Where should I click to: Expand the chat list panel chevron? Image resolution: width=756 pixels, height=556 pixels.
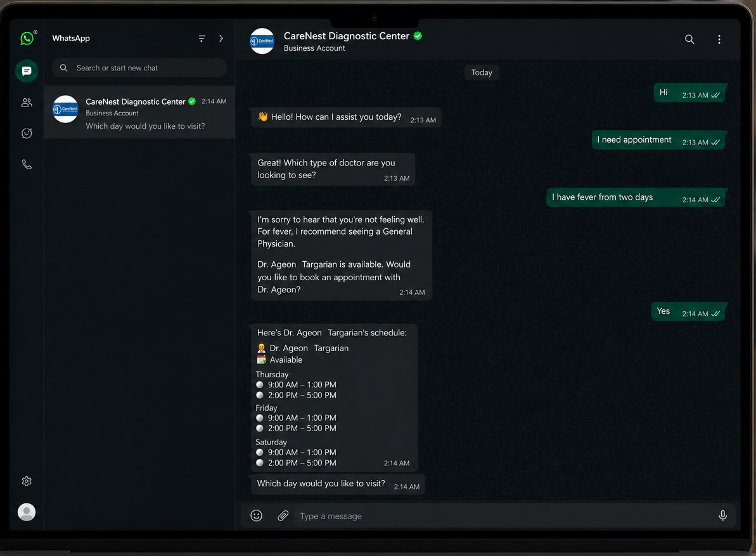point(221,39)
